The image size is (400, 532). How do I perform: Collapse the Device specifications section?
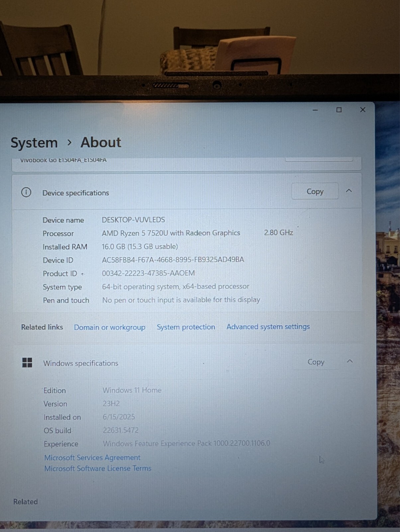point(349,191)
